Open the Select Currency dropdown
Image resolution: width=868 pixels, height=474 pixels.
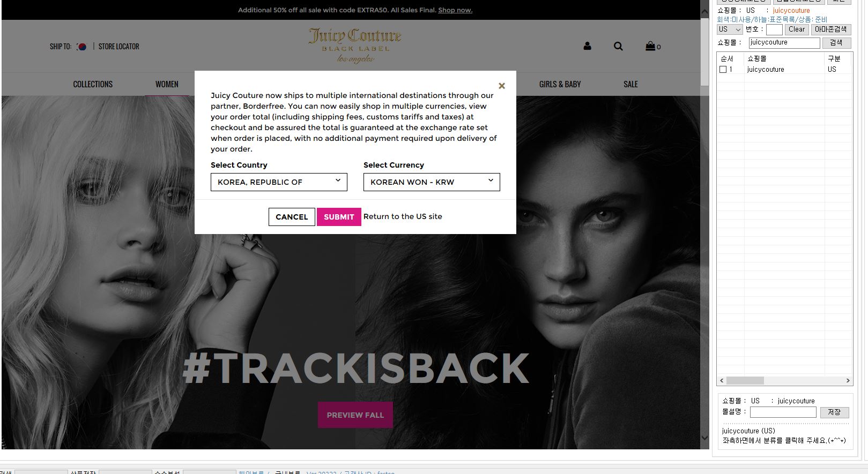[x=432, y=182]
